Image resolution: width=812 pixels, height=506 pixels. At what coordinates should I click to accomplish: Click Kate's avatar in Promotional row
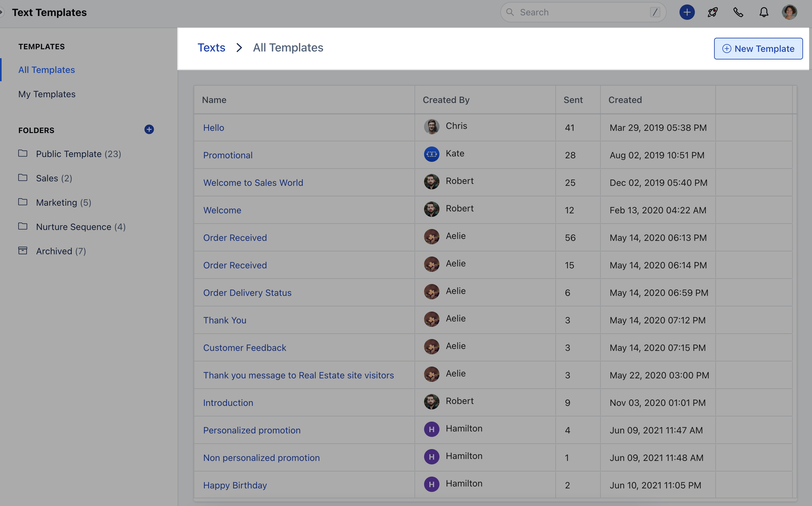point(431,154)
